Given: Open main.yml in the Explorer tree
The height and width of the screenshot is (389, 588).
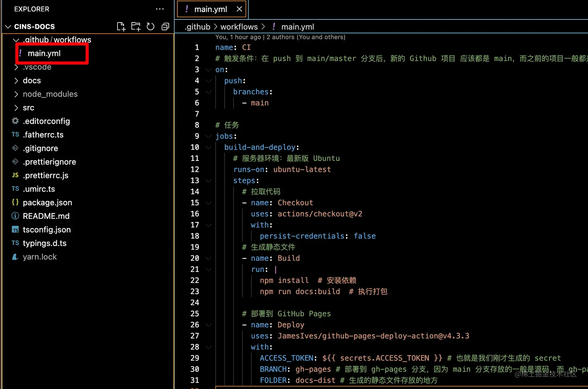Looking at the screenshot, I should point(44,53).
